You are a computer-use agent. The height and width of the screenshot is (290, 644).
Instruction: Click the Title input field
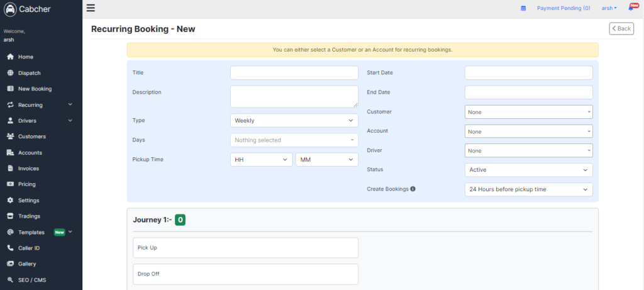[294, 73]
